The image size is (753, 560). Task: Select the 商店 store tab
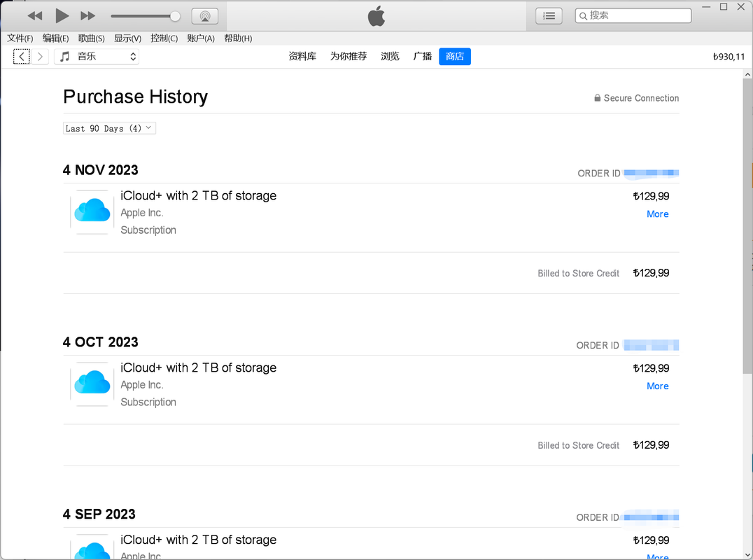point(455,57)
